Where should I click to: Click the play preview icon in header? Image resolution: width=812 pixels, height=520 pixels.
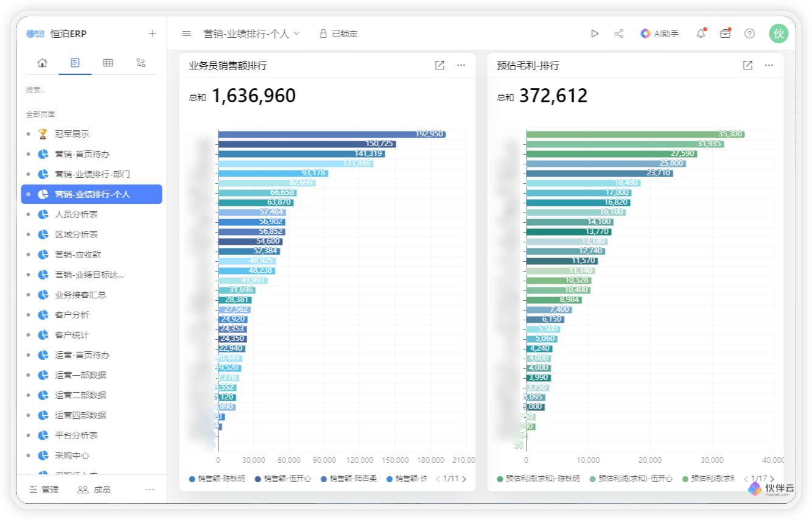[x=595, y=33]
